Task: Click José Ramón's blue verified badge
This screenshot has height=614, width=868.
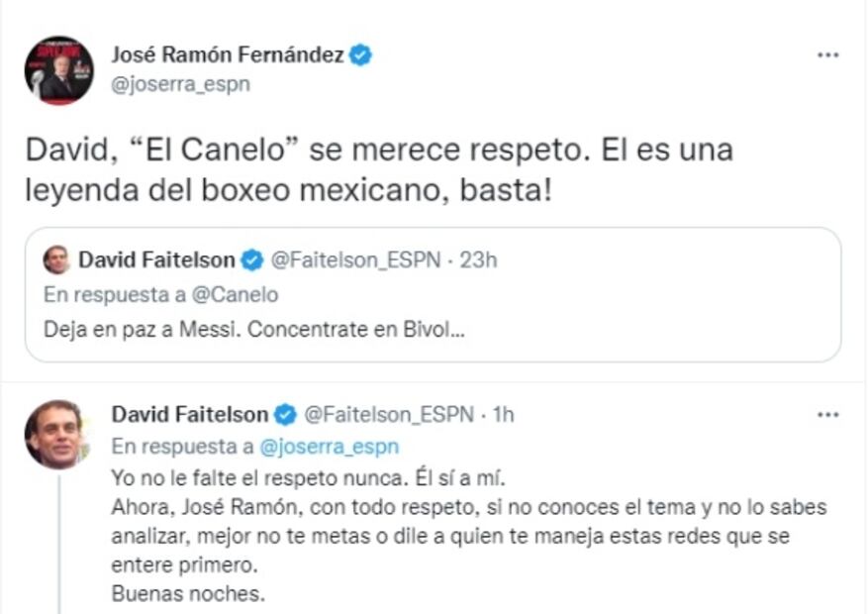Action: (x=361, y=55)
